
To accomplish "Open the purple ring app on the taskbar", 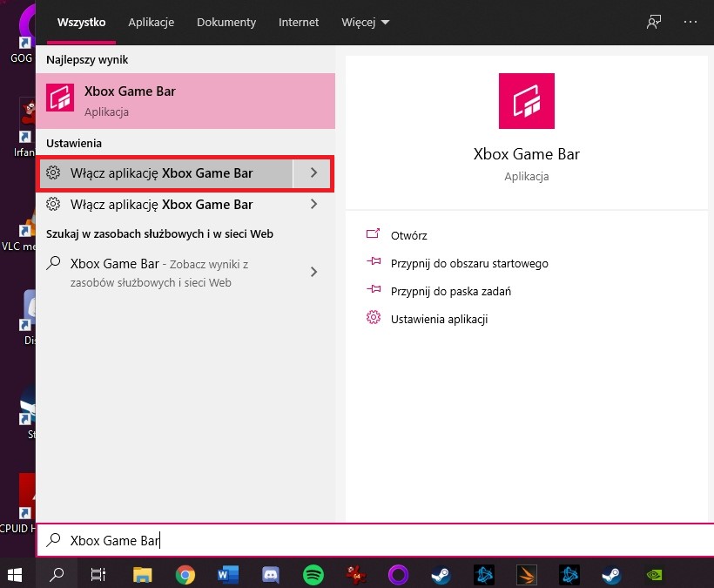I will pyautogui.click(x=399, y=575).
